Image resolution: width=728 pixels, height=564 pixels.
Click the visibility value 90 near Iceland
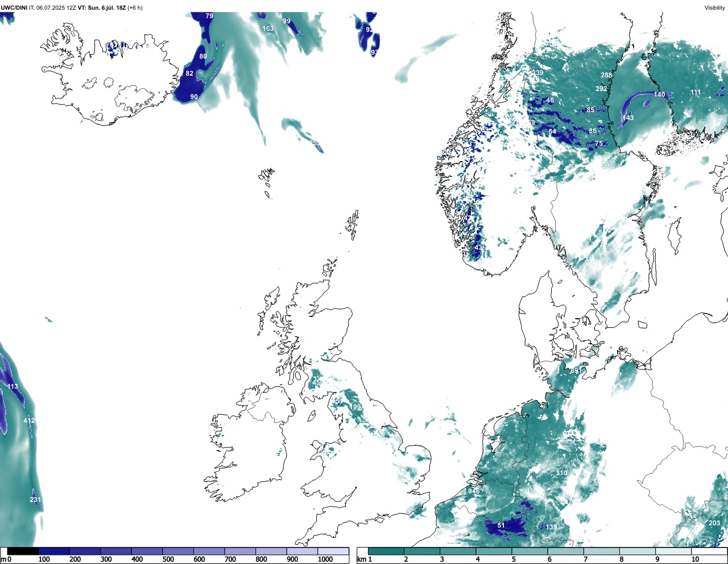point(194,97)
